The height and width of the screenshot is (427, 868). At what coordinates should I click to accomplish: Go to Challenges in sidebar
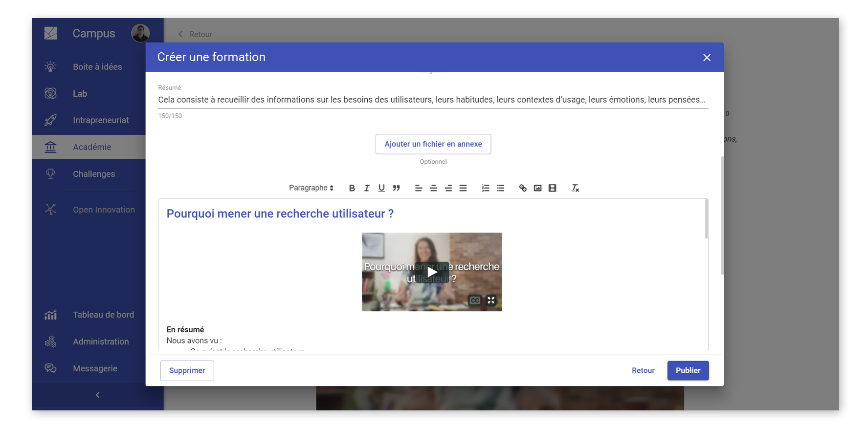(94, 174)
